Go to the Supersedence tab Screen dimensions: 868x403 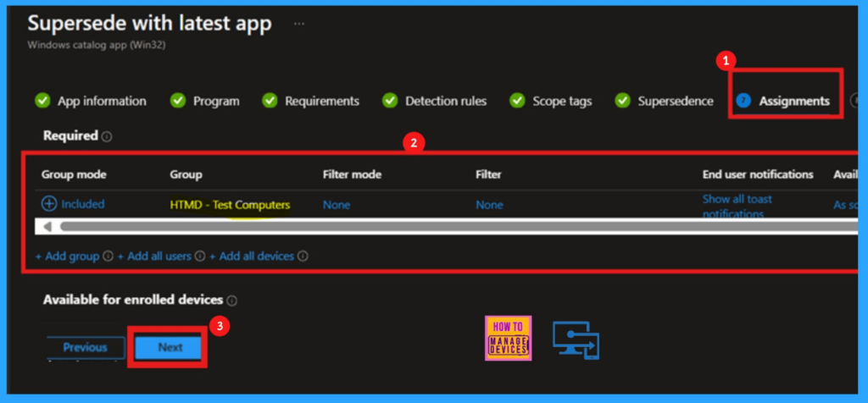[x=676, y=101]
